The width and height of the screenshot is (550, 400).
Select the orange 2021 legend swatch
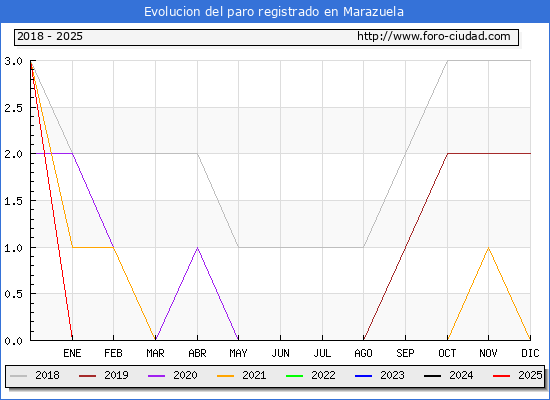coord(226,376)
